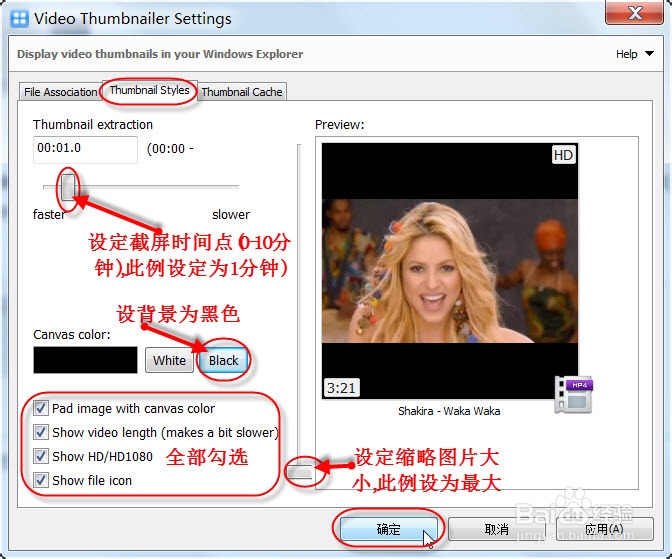Click the 3:21 video length badge
Screen dimensions: 672x559
click(x=341, y=388)
